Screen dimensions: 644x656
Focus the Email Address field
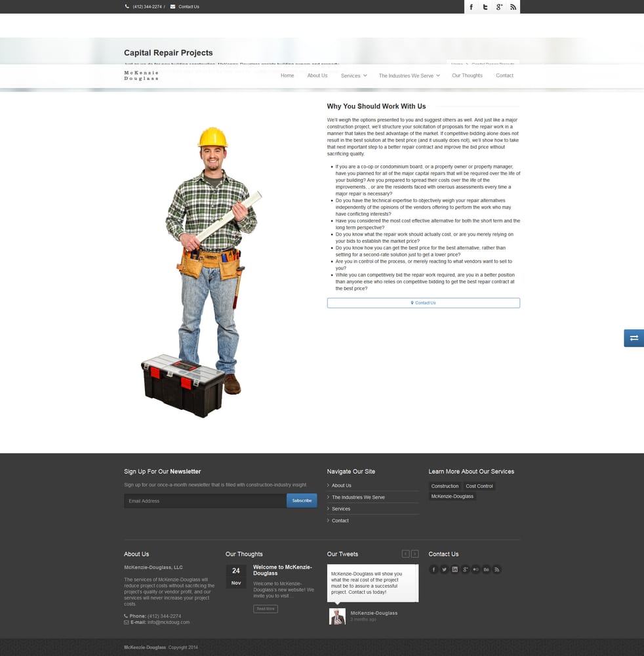pyautogui.click(x=205, y=501)
